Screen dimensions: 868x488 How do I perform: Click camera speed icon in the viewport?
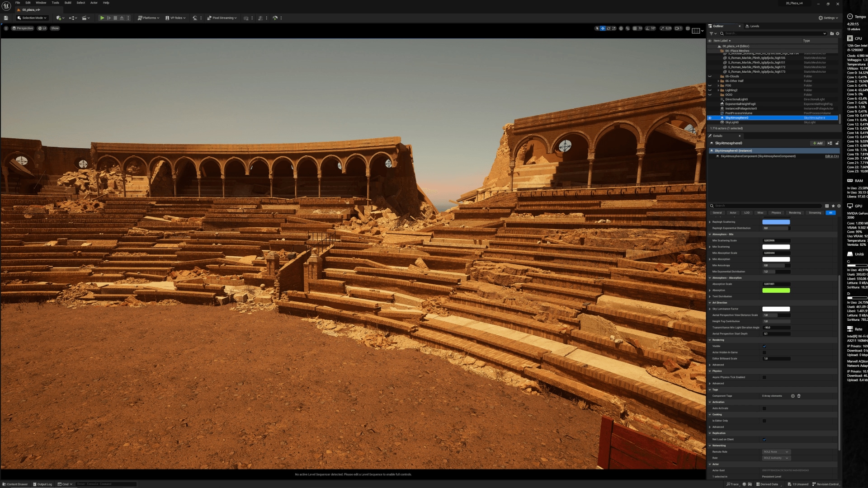click(x=678, y=28)
